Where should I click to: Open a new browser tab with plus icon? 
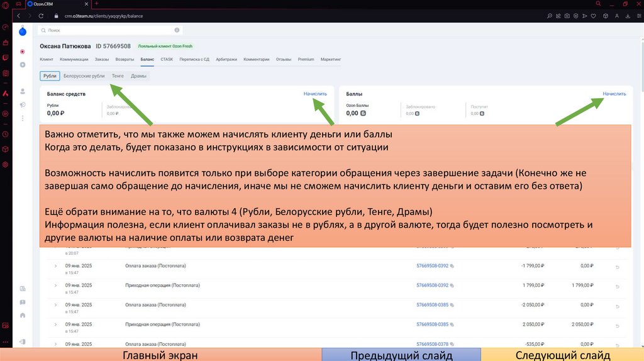(96, 4)
